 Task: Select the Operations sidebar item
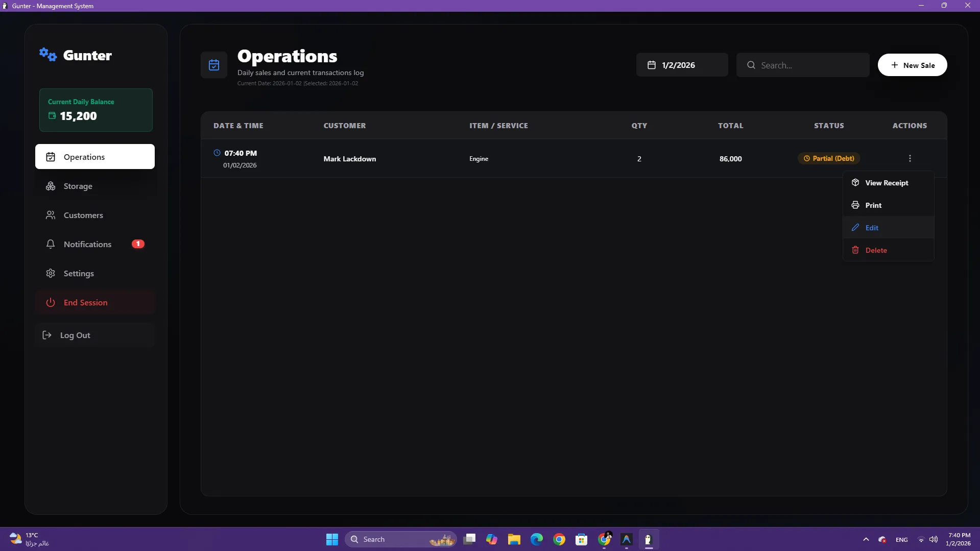tap(95, 157)
